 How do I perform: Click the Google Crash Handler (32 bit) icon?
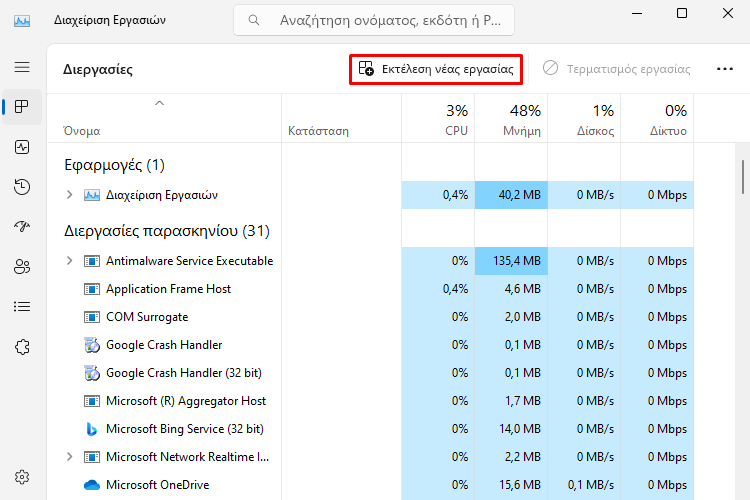[x=92, y=373]
